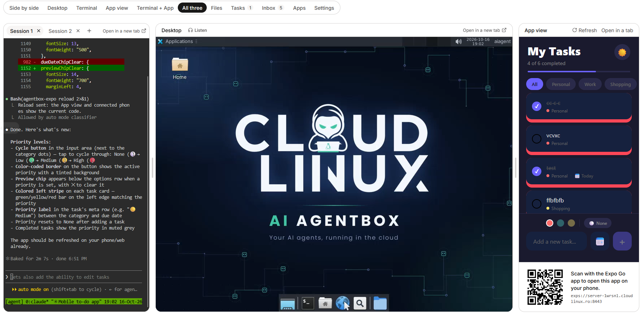Open Inbox tab with badge 5
This screenshot has width=644, height=317.
coord(272,8)
